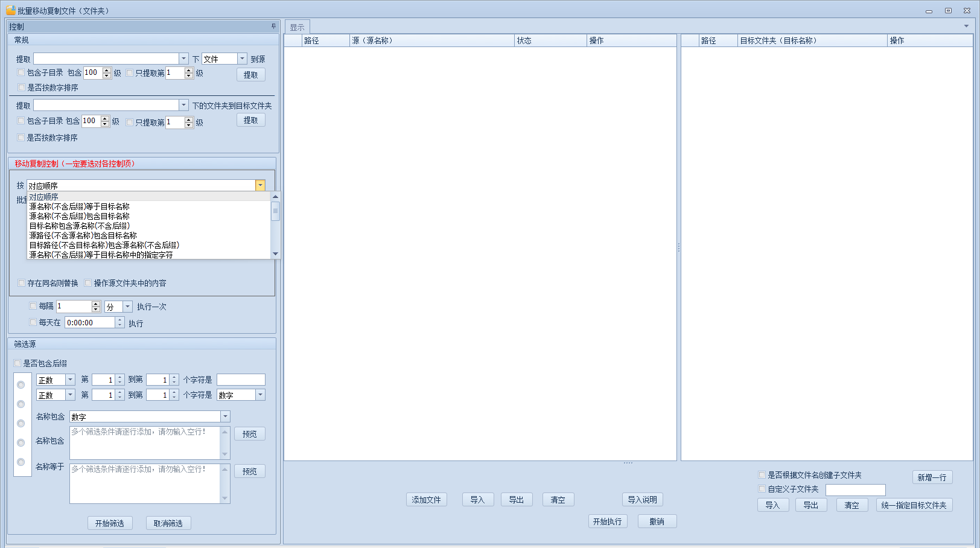The height and width of the screenshot is (548, 980).
Task: Choose 源路径(不含源名称)包含目标名称 option
Action: 148,235
